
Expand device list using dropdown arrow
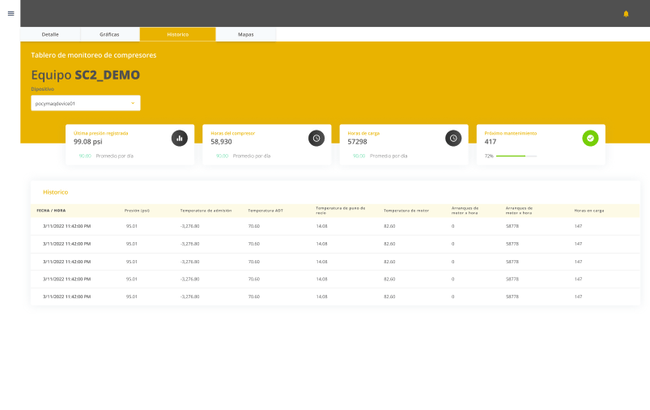click(132, 103)
